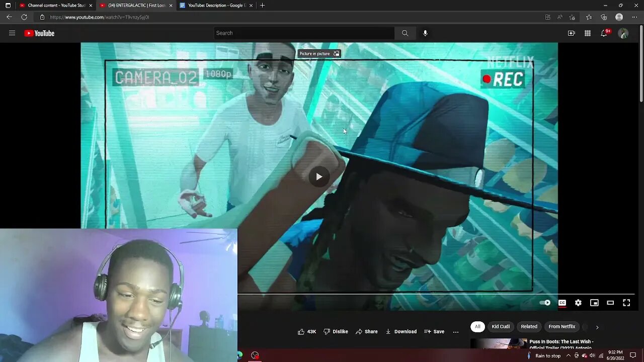644x362 pixels.
Task: View site info via the lock icon
Action: pos(42,17)
